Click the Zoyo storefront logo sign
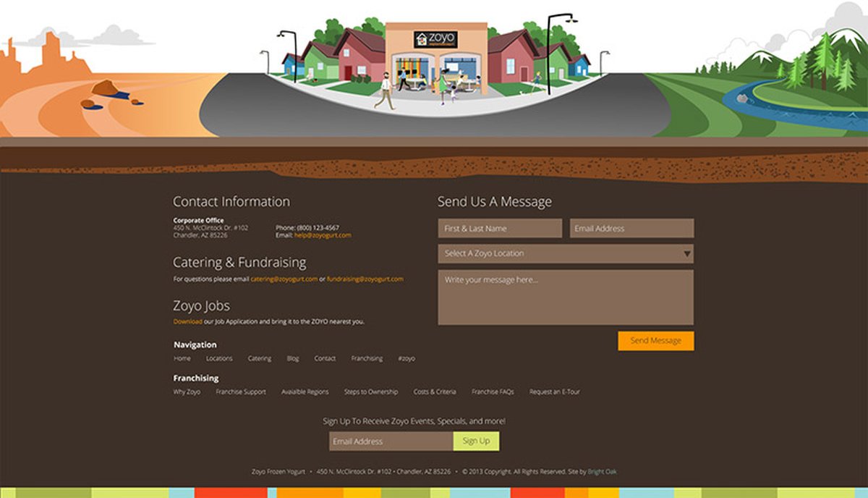The height and width of the screenshot is (498, 868). 435,39
